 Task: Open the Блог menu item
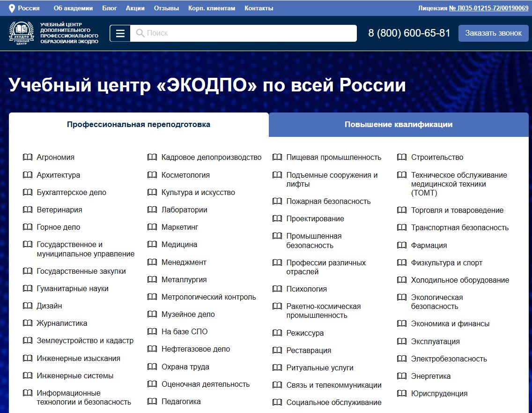110,8
